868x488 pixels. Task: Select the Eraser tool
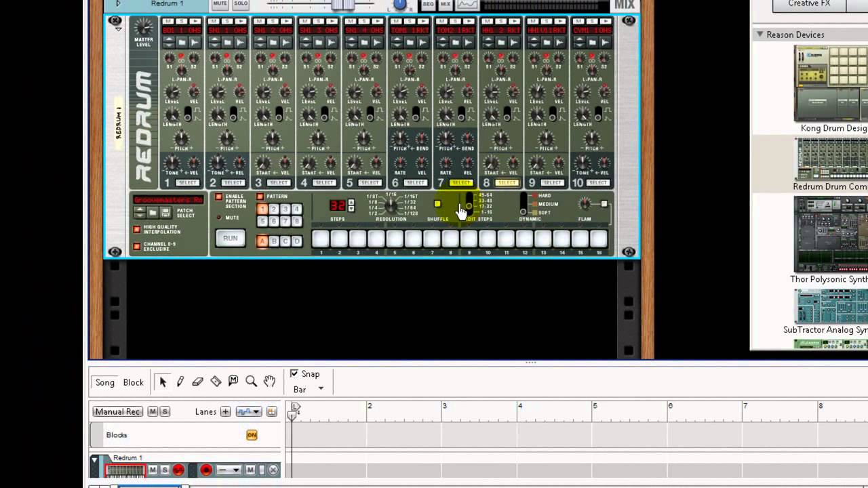point(198,382)
